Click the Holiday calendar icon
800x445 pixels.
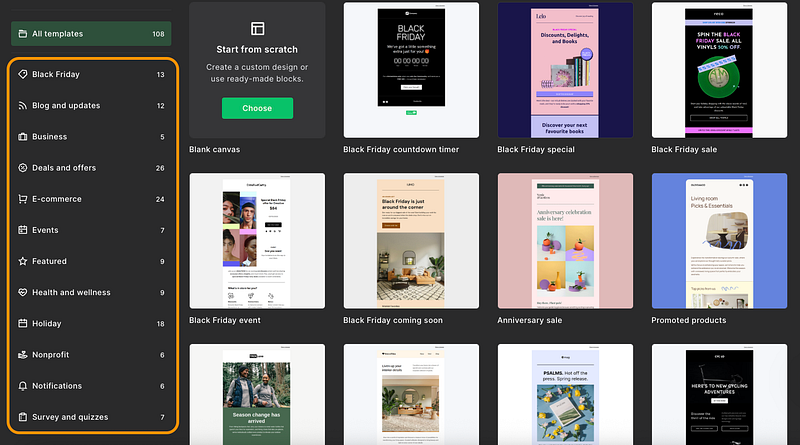click(22, 323)
